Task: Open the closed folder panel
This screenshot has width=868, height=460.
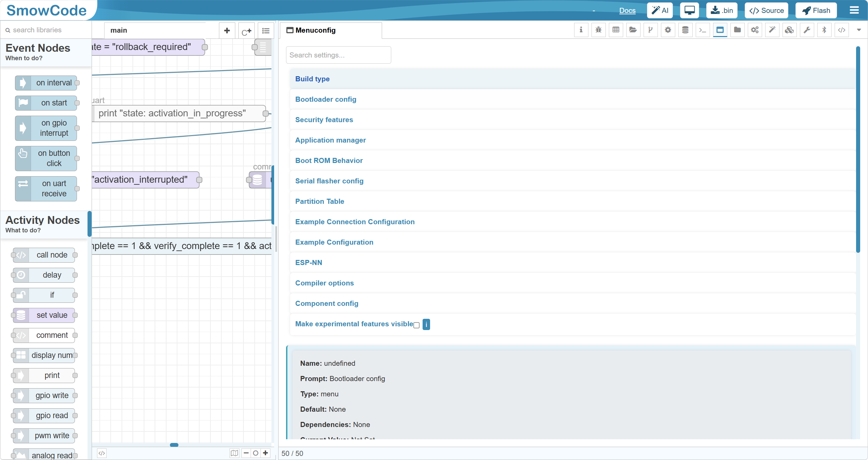Action: click(737, 30)
